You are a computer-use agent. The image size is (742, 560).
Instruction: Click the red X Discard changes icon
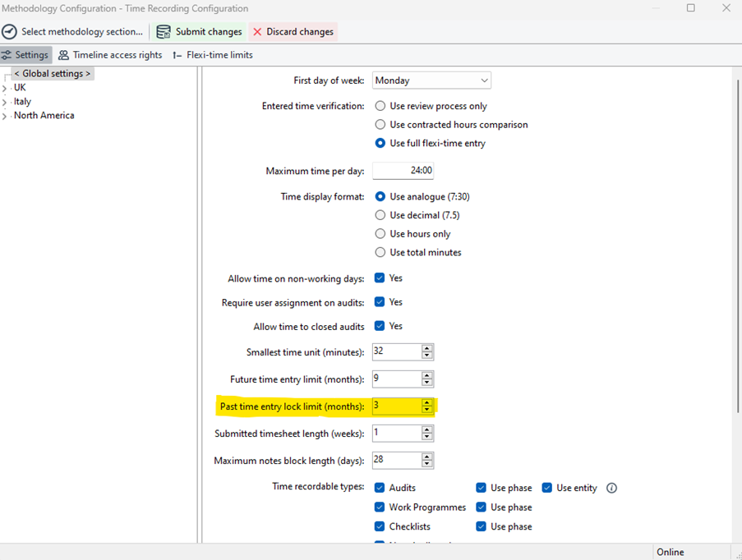pyautogui.click(x=257, y=32)
